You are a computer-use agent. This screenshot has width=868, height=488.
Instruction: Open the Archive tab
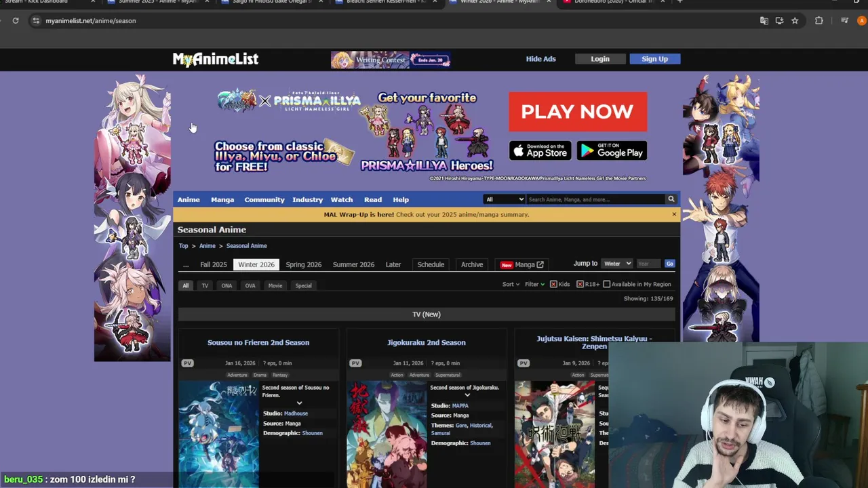472,264
